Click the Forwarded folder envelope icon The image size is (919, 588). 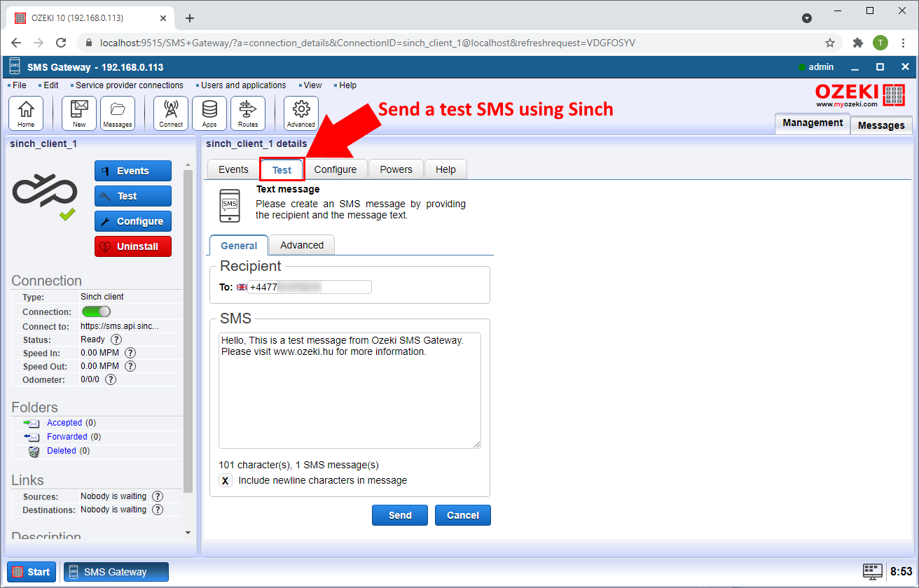click(32, 437)
